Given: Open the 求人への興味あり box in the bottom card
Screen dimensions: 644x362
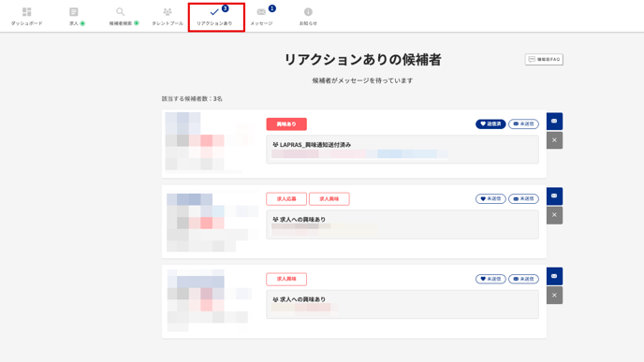Looking at the screenshot, I should point(402,305).
